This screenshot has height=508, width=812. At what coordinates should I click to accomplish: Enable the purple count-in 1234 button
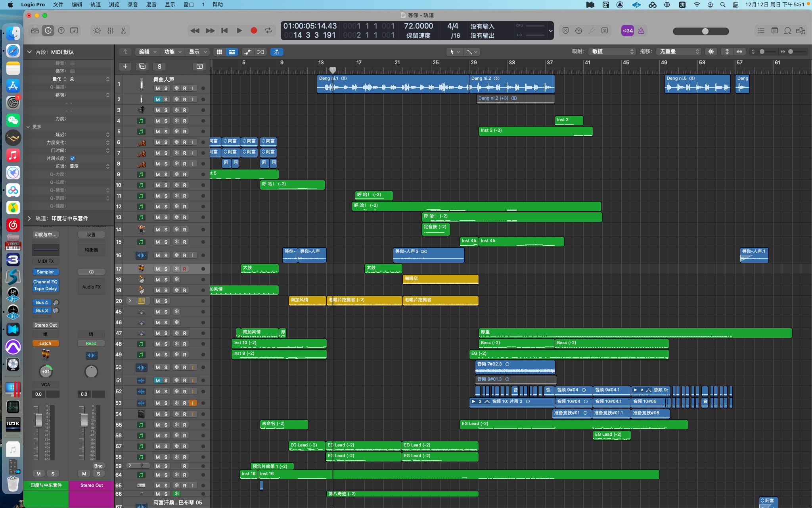628,31
